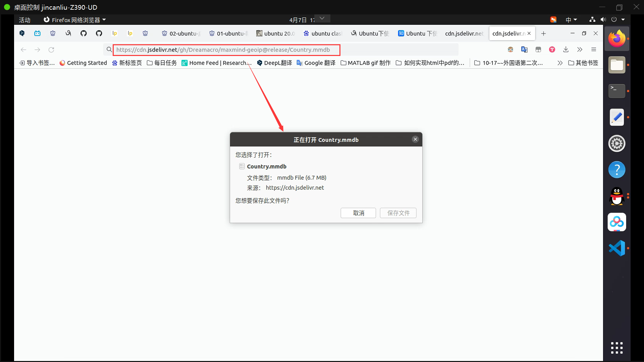Open Terminal from the Ubuntu dock
This screenshot has width=644, height=362.
click(616, 91)
